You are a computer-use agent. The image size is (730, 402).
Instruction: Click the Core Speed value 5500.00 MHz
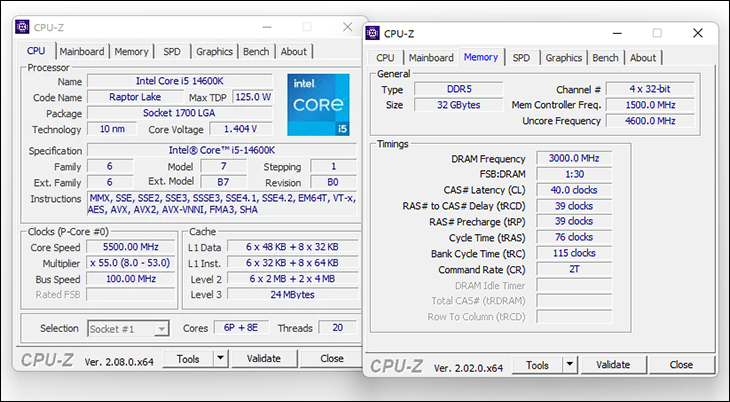tap(131, 246)
